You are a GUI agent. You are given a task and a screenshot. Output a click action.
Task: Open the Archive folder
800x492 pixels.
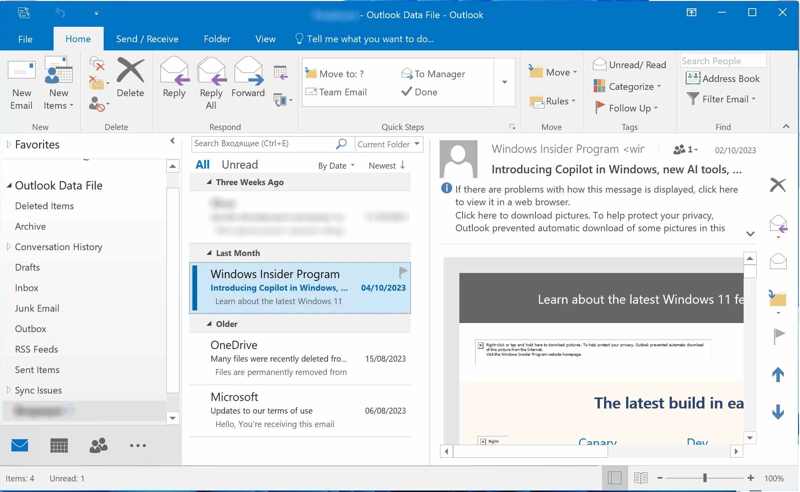[x=30, y=227]
